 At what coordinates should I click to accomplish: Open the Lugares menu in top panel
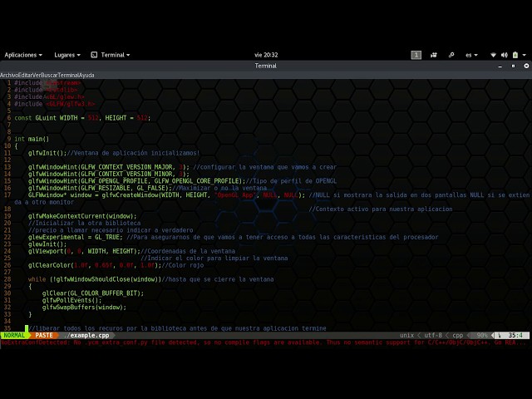click(67, 55)
